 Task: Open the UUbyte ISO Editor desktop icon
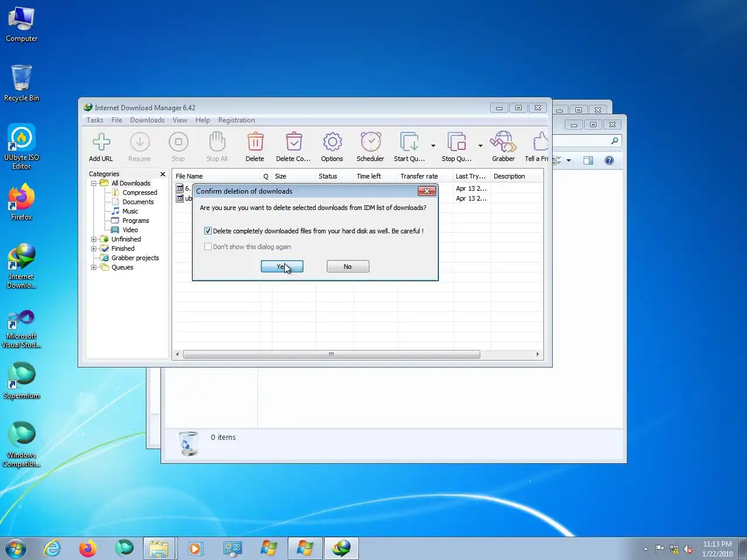point(22,146)
